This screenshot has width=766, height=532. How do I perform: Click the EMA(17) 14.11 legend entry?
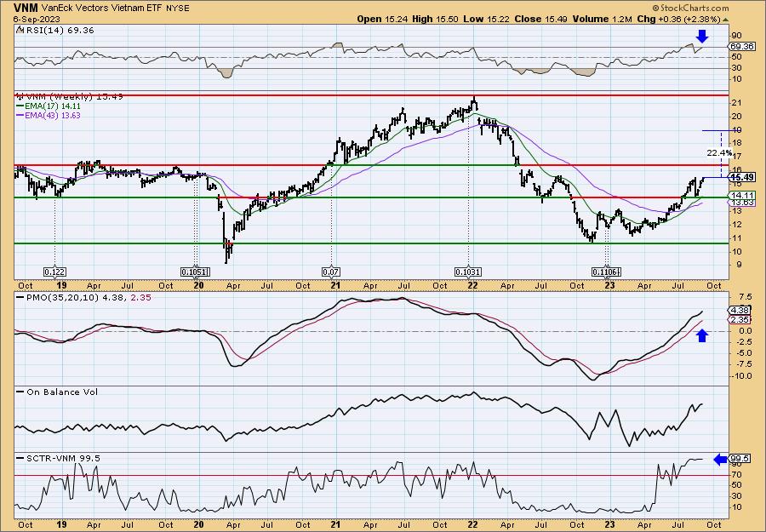[53, 106]
